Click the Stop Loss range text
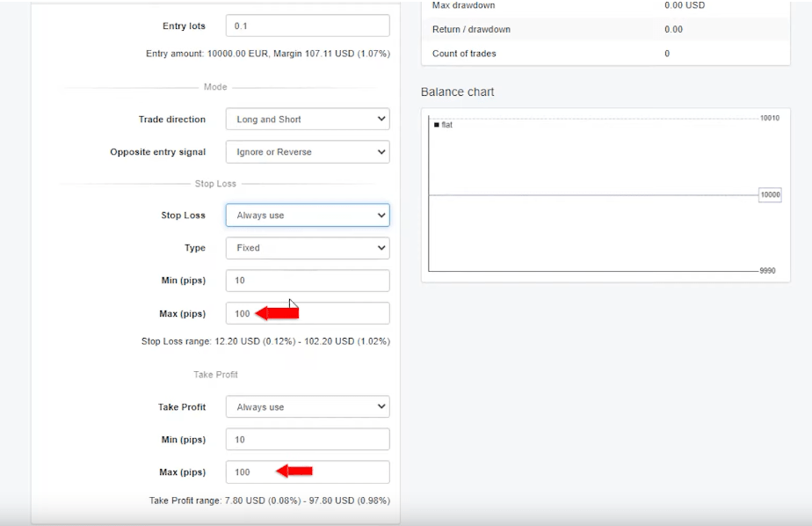Screen dimensions: 812x526 (265, 341)
